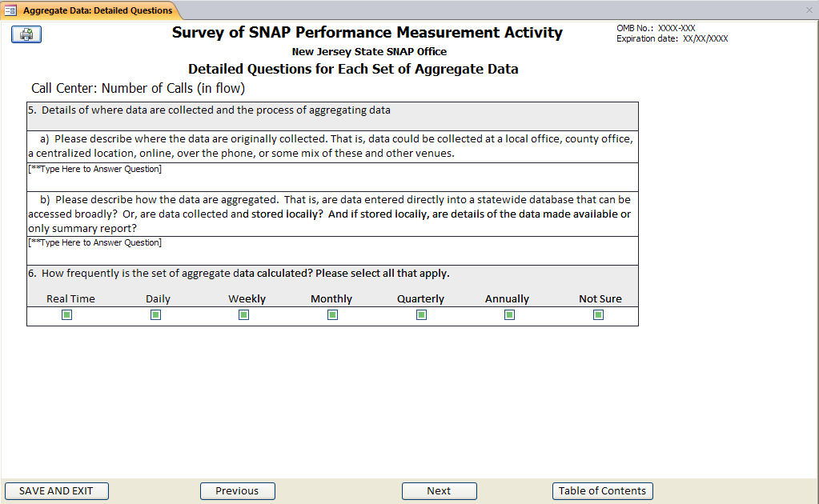
Task: Open the Table of Contents
Action: (x=602, y=491)
